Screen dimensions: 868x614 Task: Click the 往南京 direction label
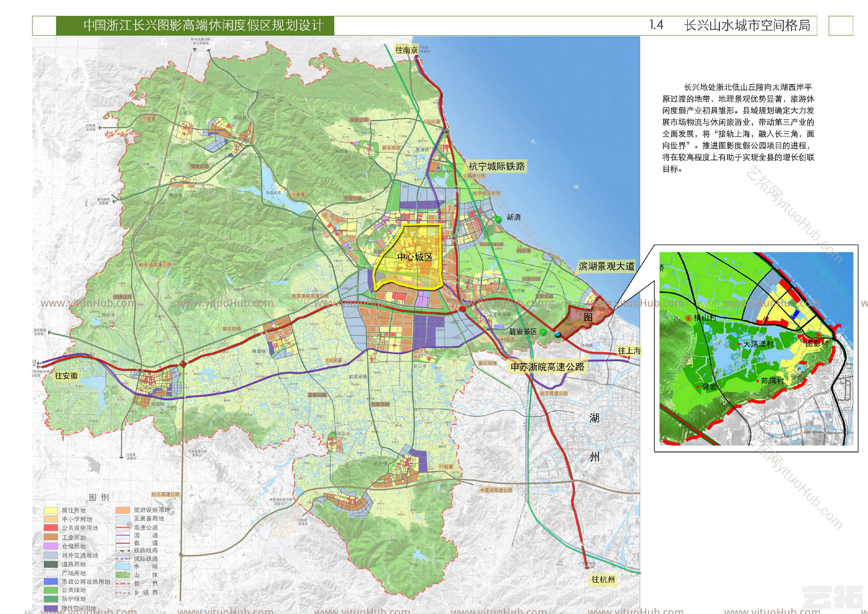tap(406, 50)
